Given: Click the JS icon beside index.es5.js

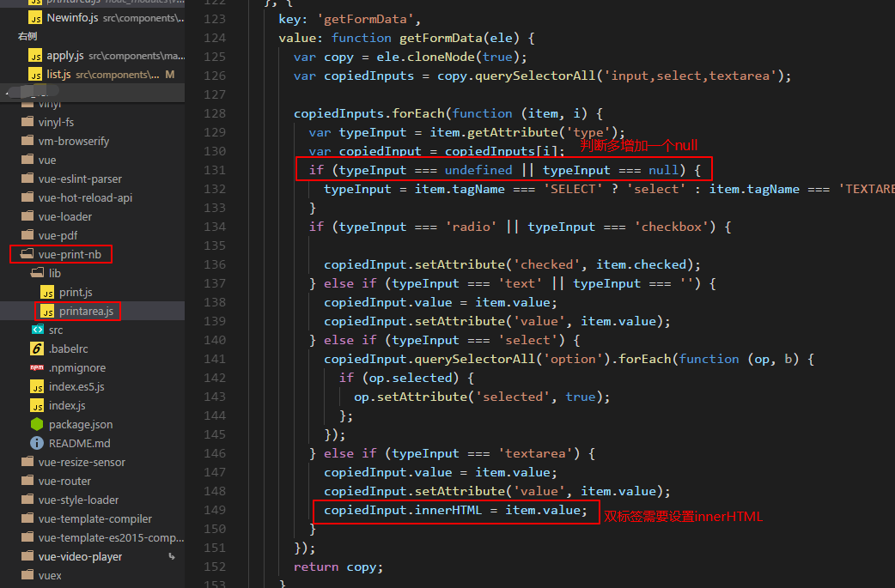Looking at the screenshot, I should (x=37, y=386).
